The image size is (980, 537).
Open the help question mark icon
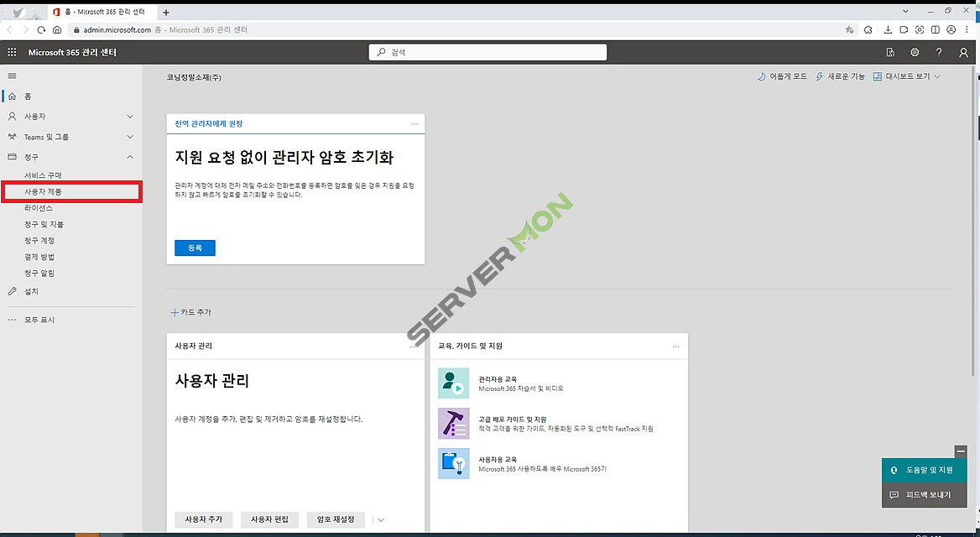[939, 53]
